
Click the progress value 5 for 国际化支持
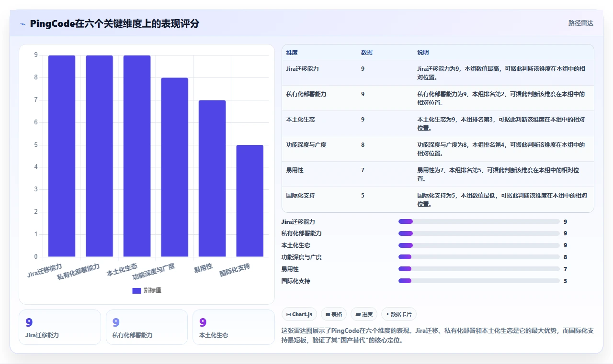565,281
